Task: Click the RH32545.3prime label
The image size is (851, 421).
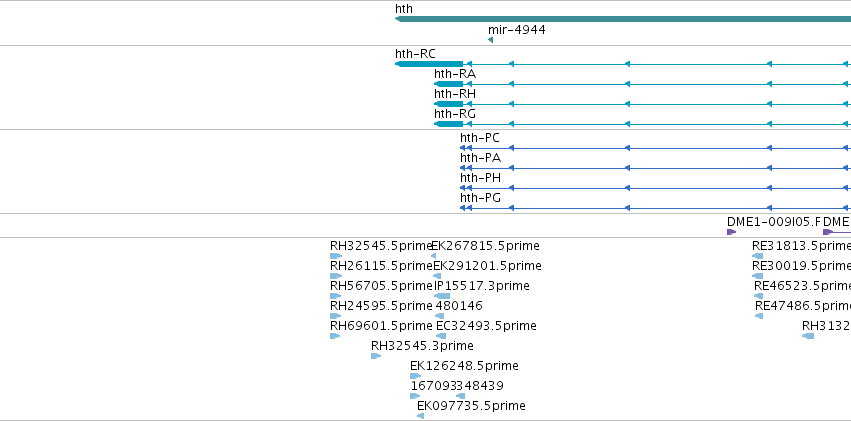Action: point(422,346)
